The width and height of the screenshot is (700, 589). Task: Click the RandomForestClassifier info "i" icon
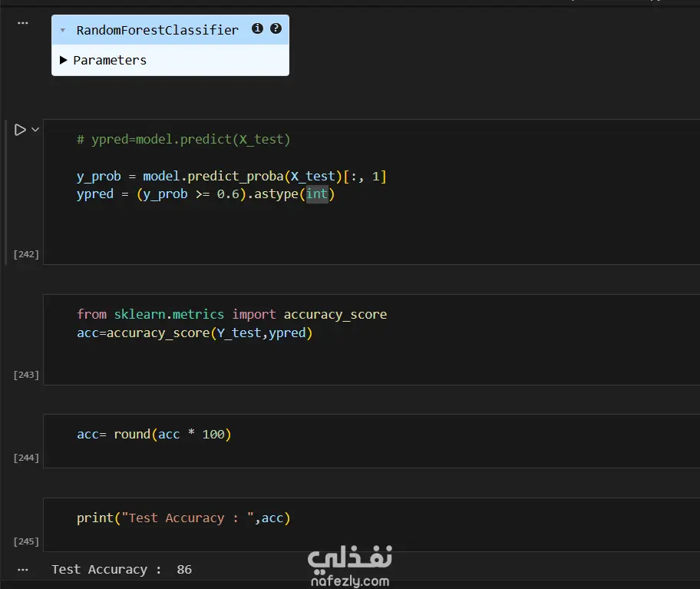[x=257, y=29]
